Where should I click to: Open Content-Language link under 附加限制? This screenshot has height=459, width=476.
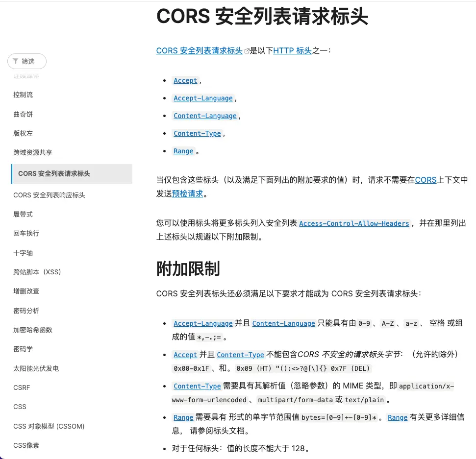[283, 323]
